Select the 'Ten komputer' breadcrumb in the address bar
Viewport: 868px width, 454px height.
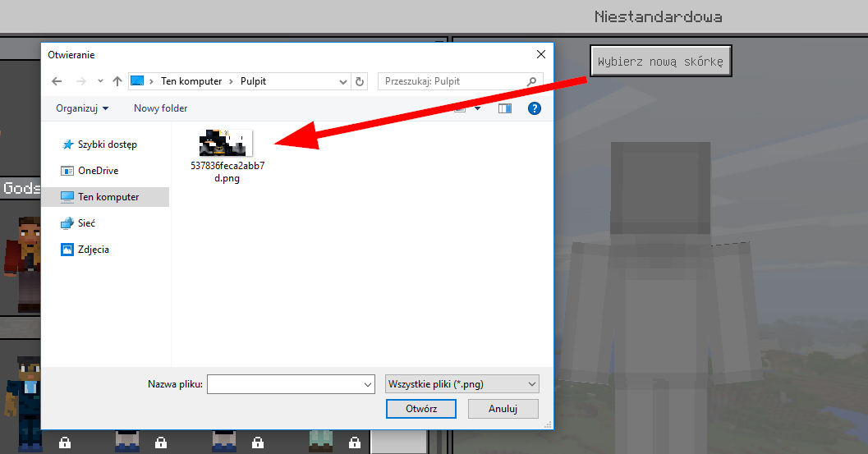click(191, 81)
